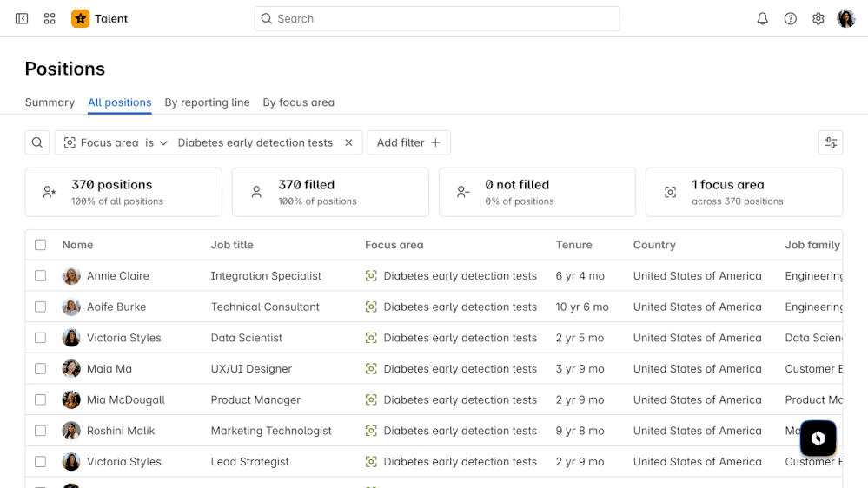The image size is (868, 488).
Task: Click the Add filter button
Action: pos(409,142)
